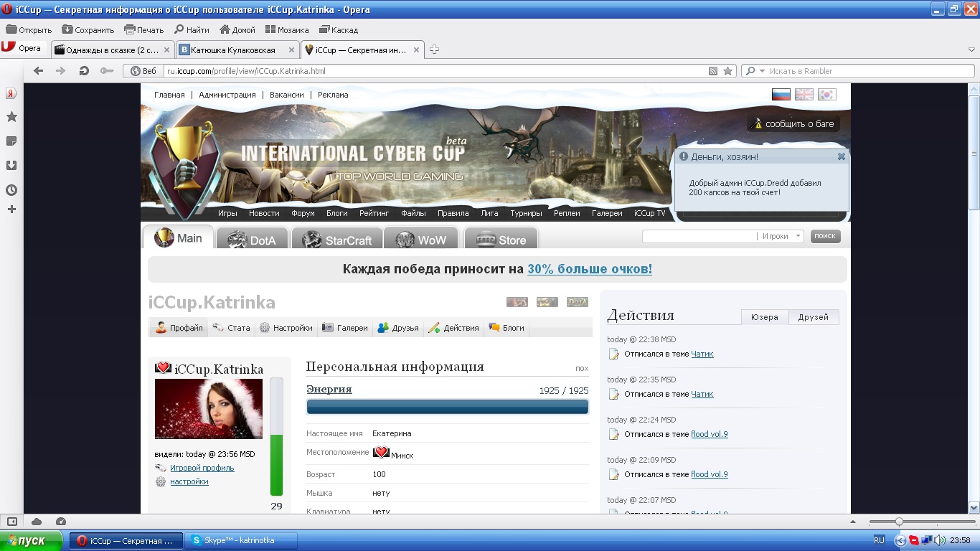
Task: Open the Opera main menu button
Action: (23, 49)
